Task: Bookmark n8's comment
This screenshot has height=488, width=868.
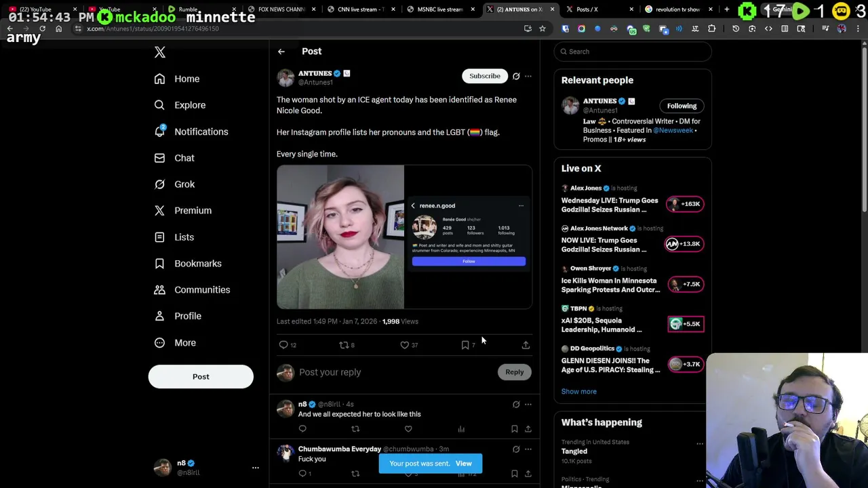Action: pyautogui.click(x=514, y=428)
